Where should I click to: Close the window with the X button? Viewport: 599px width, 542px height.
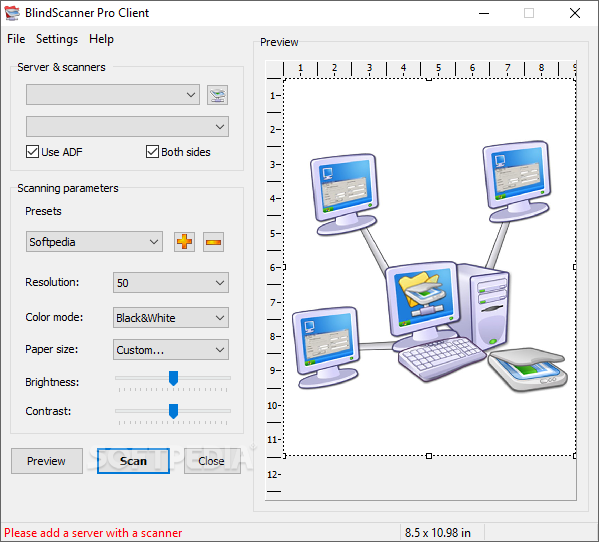point(575,13)
